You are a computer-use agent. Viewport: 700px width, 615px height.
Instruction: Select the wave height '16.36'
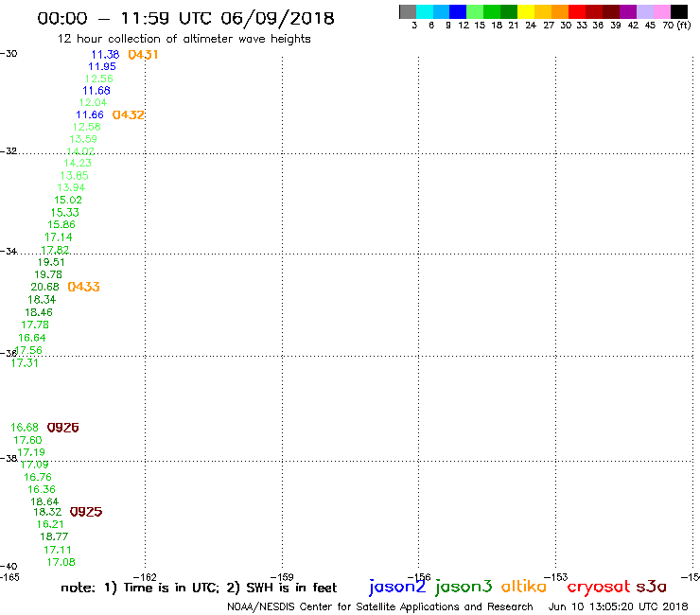[42, 489]
